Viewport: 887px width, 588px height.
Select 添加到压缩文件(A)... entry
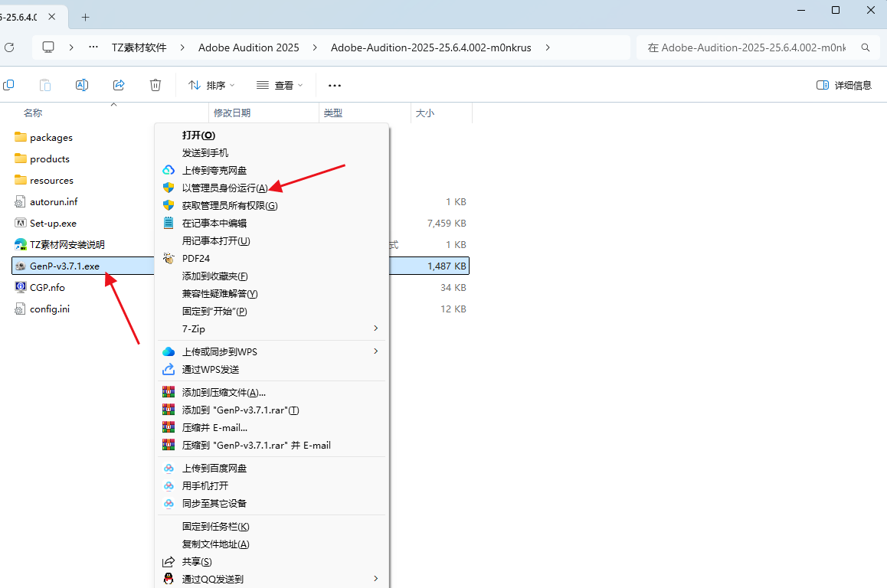click(x=272, y=392)
